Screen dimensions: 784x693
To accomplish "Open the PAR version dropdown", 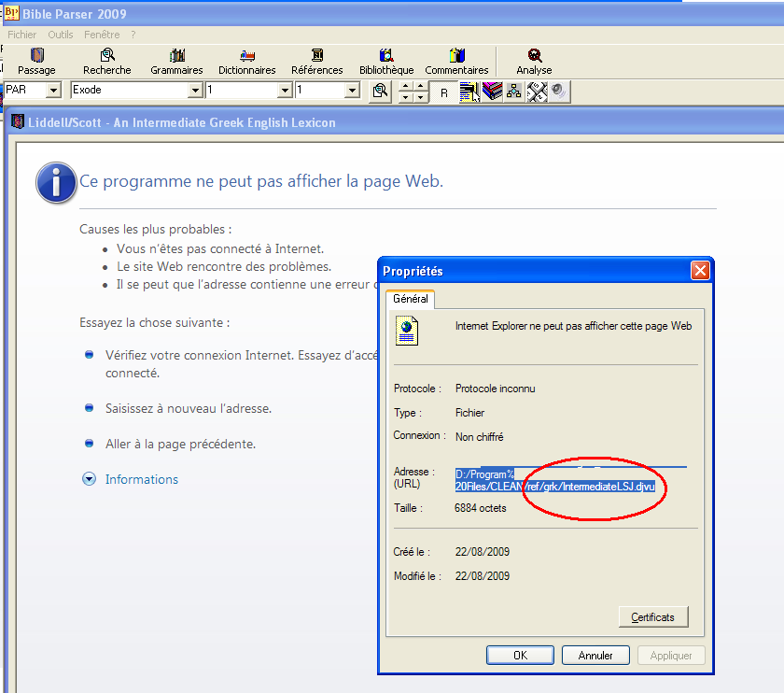I will (53, 91).
